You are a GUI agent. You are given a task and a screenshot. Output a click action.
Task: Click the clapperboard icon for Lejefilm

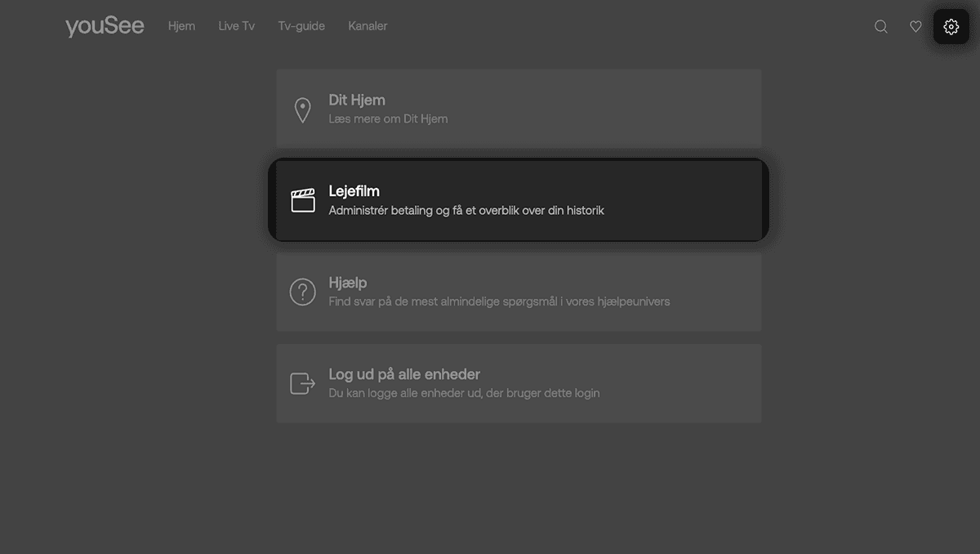pyautogui.click(x=303, y=200)
